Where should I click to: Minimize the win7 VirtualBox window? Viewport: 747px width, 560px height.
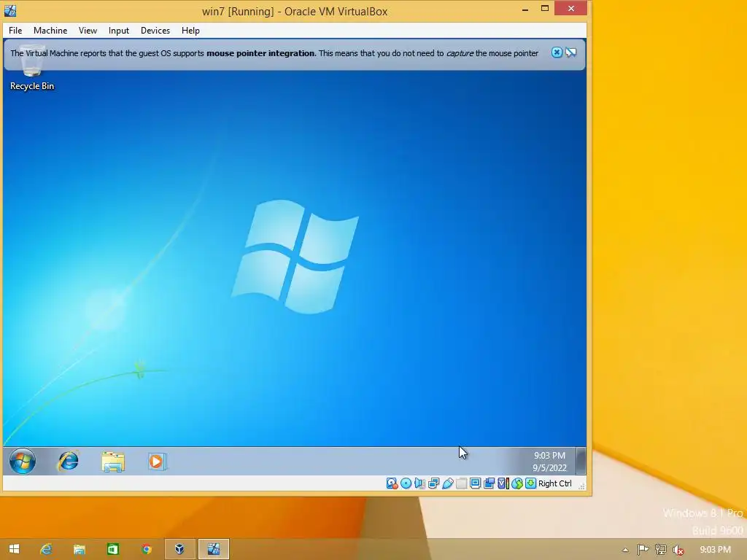(525, 9)
